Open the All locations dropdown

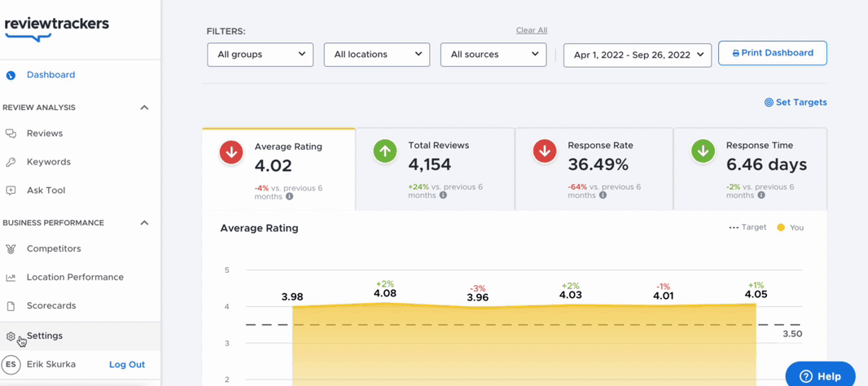[x=377, y=55]
